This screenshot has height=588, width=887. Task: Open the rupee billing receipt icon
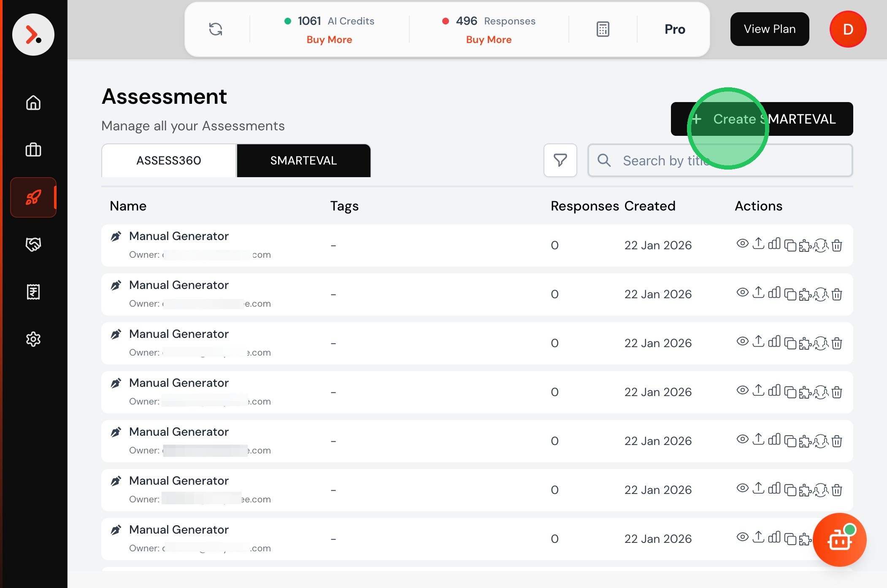(x=33, y=291)
